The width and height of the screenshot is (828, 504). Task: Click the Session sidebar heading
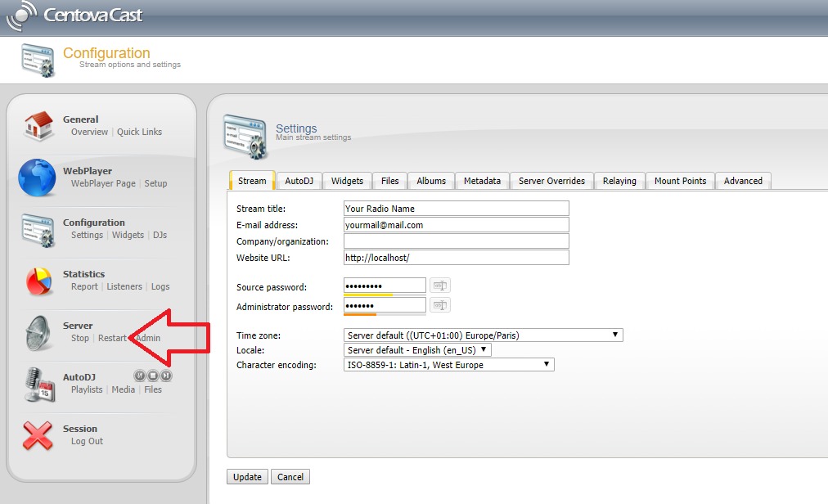point(79,429)
